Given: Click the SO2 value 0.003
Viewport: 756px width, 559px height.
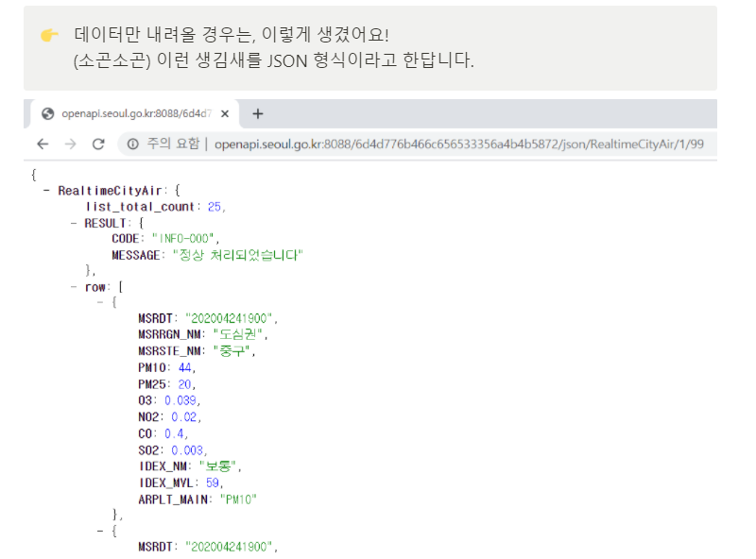Looking at the screenshot, I should [x=187, y=450].
